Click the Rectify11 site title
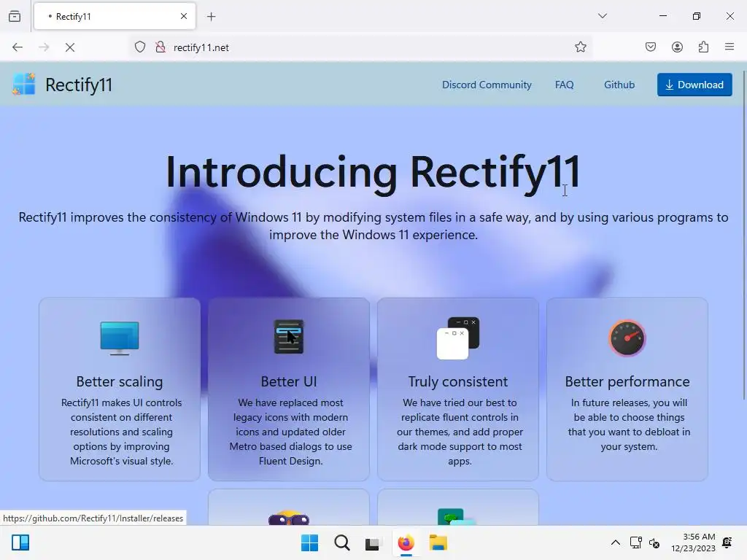 [x=79, y=85]
